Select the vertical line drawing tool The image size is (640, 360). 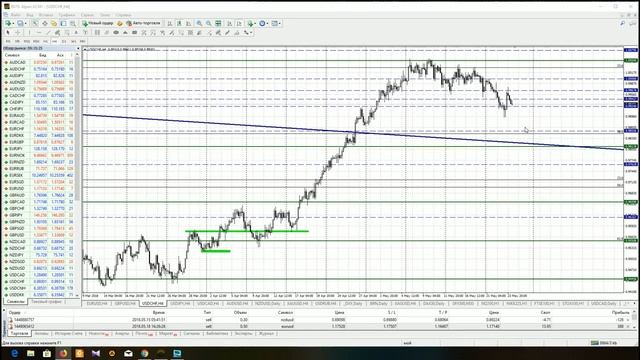[29, 32]
